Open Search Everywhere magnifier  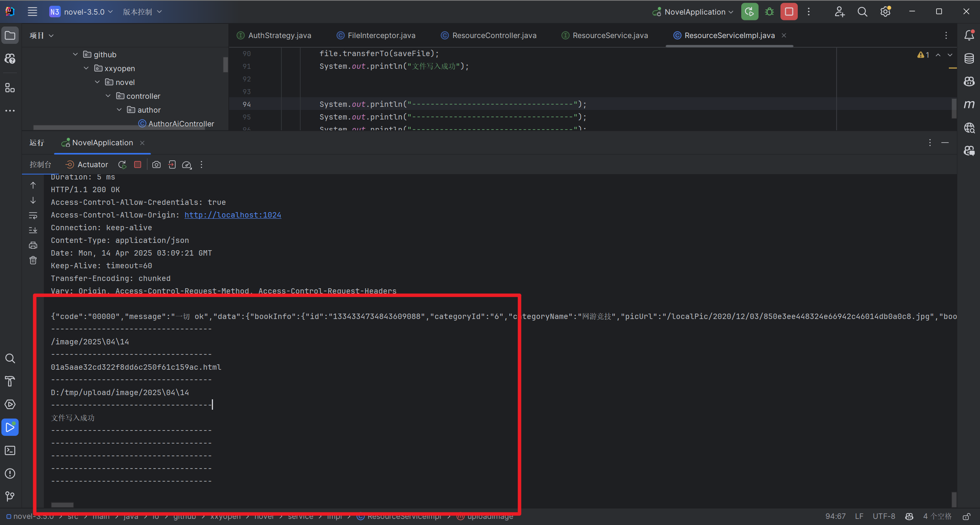[862, 12]
